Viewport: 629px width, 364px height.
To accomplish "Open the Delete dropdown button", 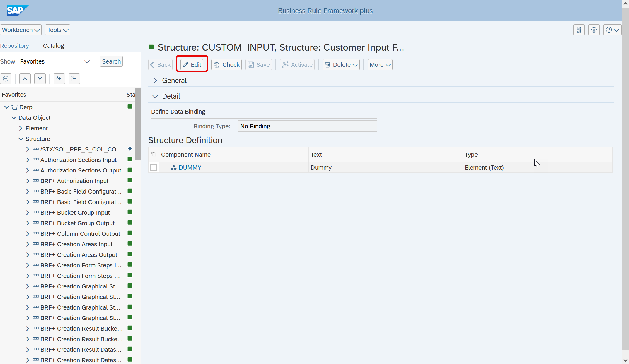I will point(341,65).
